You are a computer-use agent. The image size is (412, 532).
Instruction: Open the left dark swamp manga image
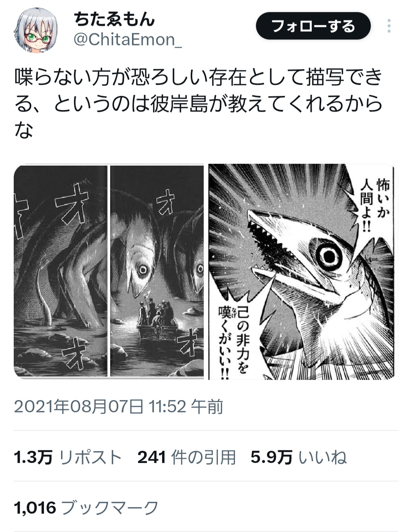61,271
